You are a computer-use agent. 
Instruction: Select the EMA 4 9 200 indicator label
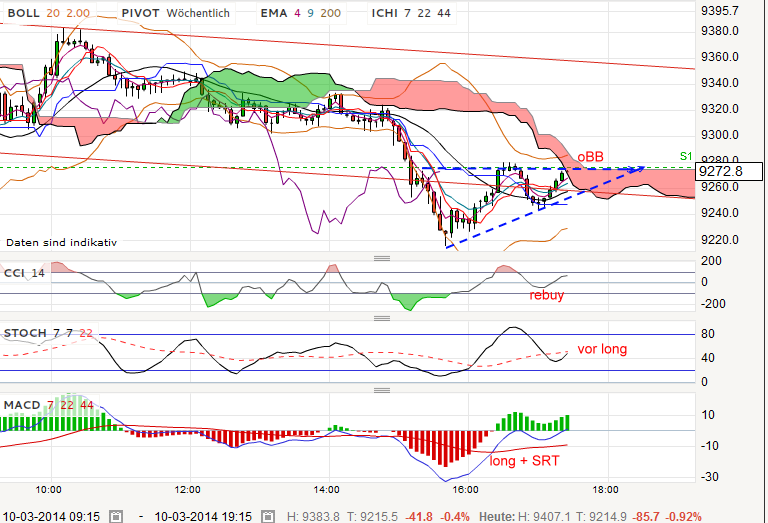pyautogui.click(x=300, y=13)
